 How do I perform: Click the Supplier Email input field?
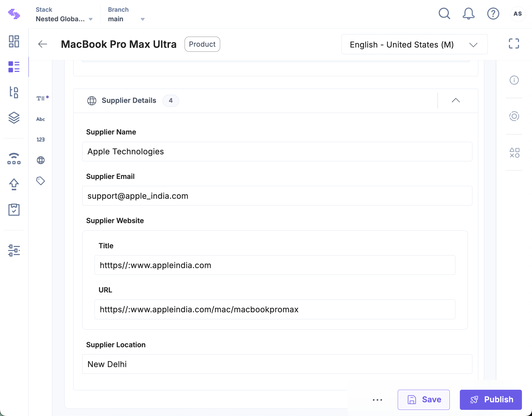[277, 196]
